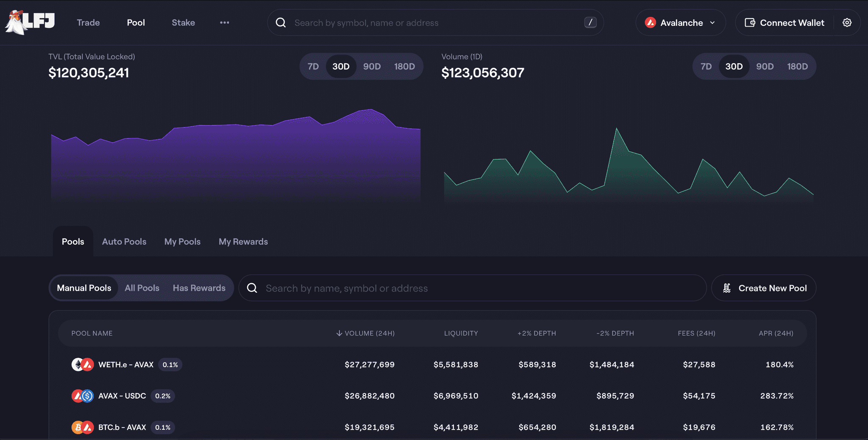Switch pool filter to All Pools
This screenshot has height=440, width=868.
click(x=142, y=288)
